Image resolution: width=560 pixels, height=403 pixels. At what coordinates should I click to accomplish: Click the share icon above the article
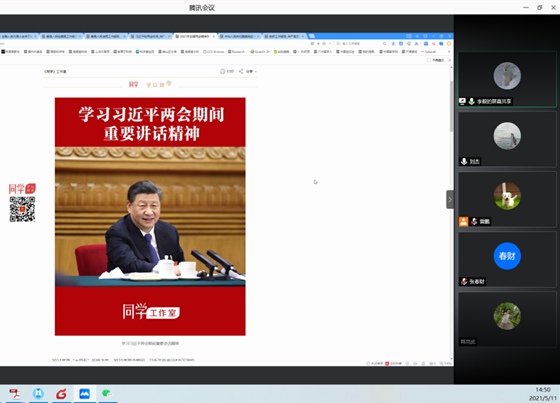pos(241,71)
